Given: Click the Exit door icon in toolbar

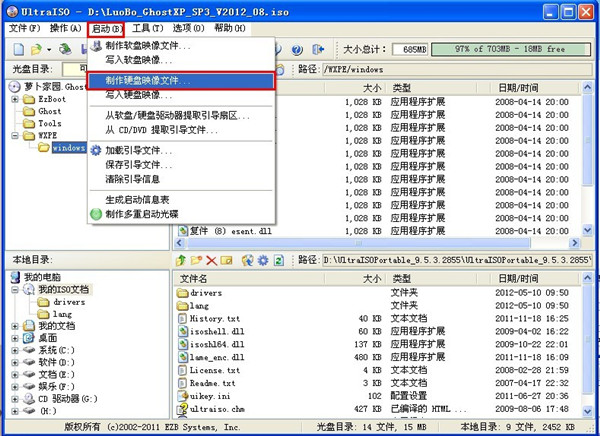Looking at the screenshot, I should (318, 49).
